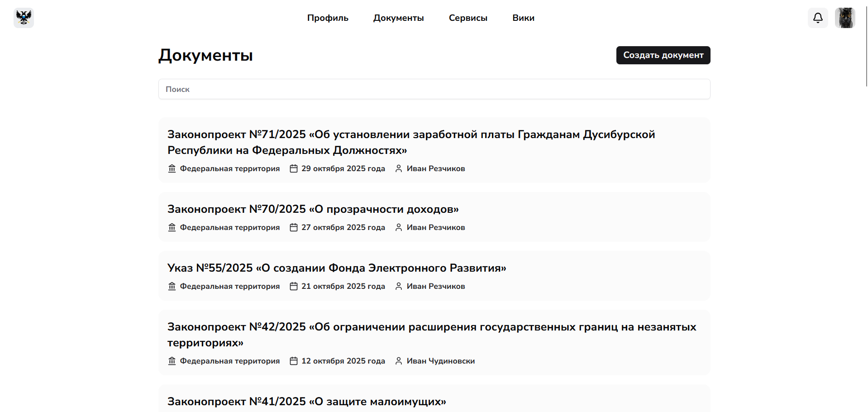Click calendar icon beside 12 октября 2025 года

coord(294,361)
